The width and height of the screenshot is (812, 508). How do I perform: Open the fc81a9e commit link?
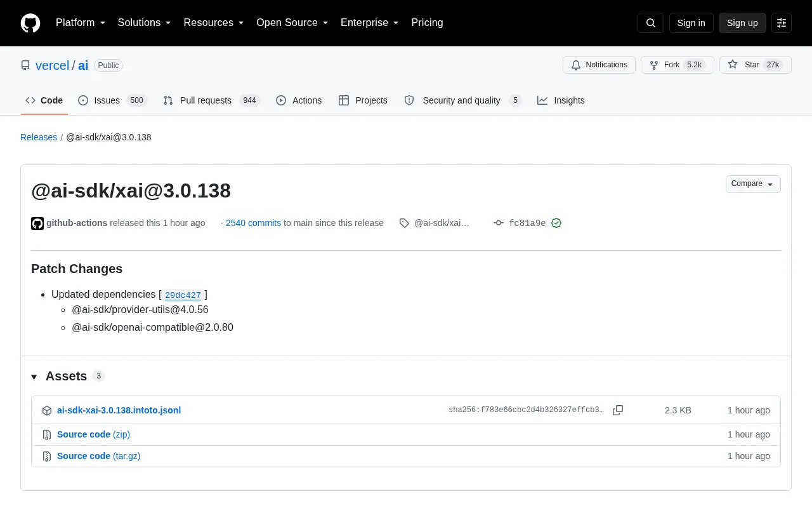[x=527, y=223]
